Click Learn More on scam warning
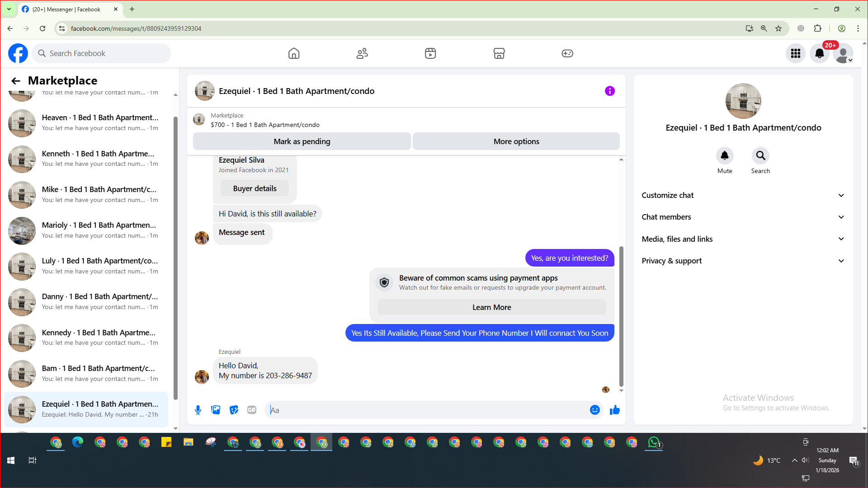The height and width of the screenshot is (488, 868). 491,307
